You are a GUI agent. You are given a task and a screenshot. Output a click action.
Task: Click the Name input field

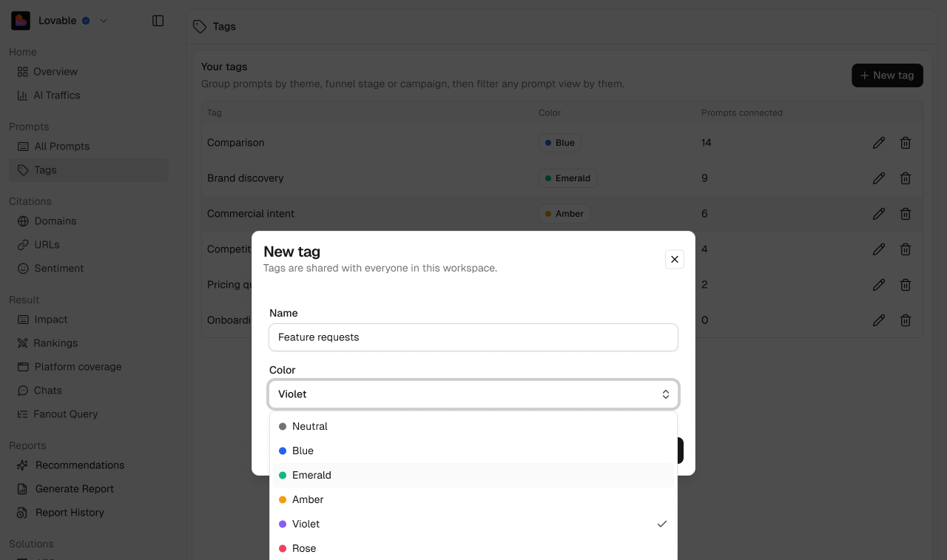pyautogui.click(x=473, y=337)
